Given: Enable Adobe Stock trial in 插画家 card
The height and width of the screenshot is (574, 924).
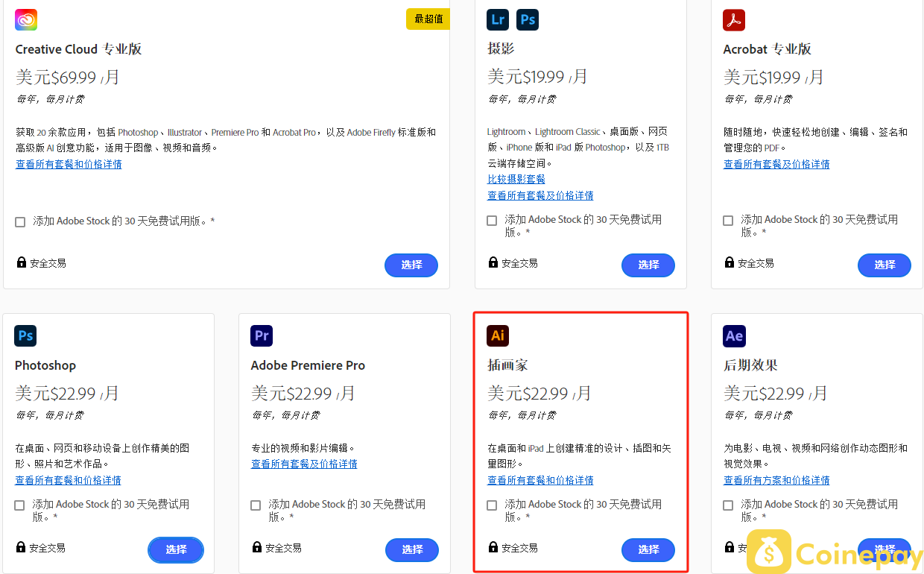Looking at the screenshot, I should 492,505.
